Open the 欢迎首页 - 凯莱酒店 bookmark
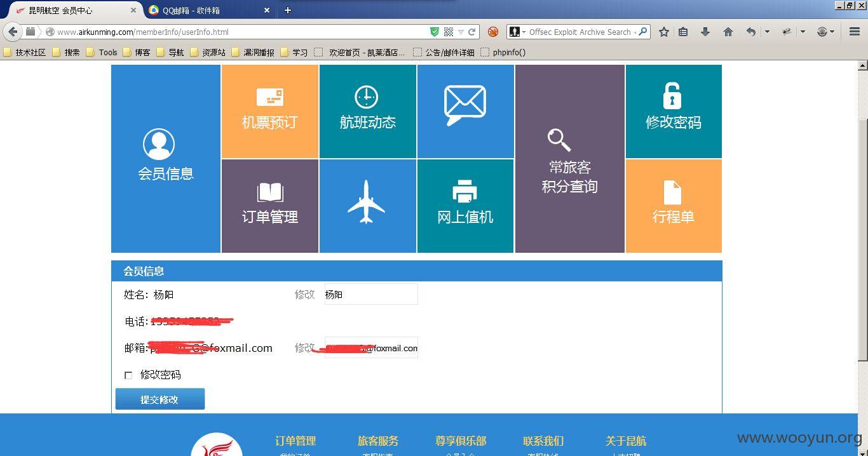This screenshot has height=456, width=868. point(360,52)
